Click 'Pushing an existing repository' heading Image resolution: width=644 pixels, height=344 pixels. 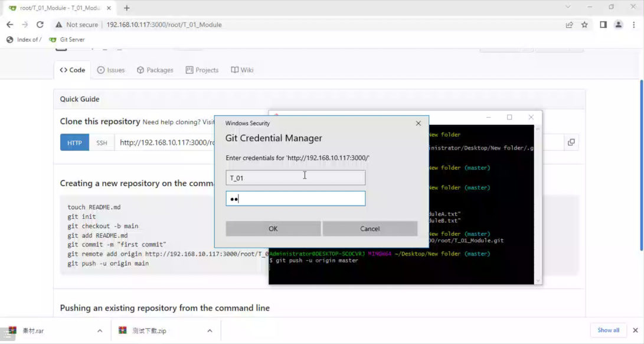(x=165, y=308)
